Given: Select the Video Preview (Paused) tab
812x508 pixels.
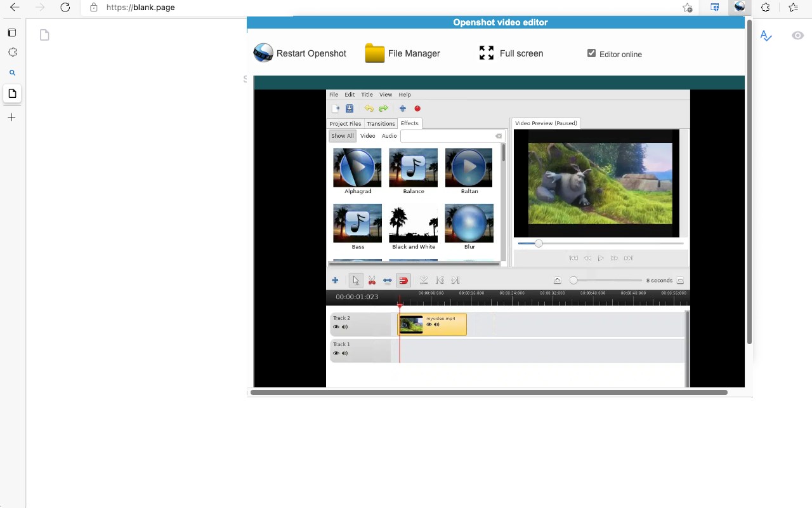Looking at the screenshot, I should click(546, 123).
